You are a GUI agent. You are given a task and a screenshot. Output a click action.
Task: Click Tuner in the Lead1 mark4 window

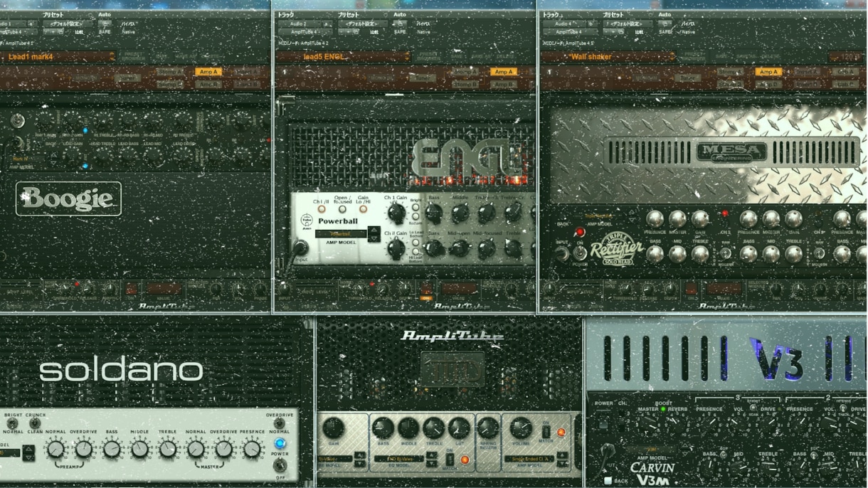point(127,78)
